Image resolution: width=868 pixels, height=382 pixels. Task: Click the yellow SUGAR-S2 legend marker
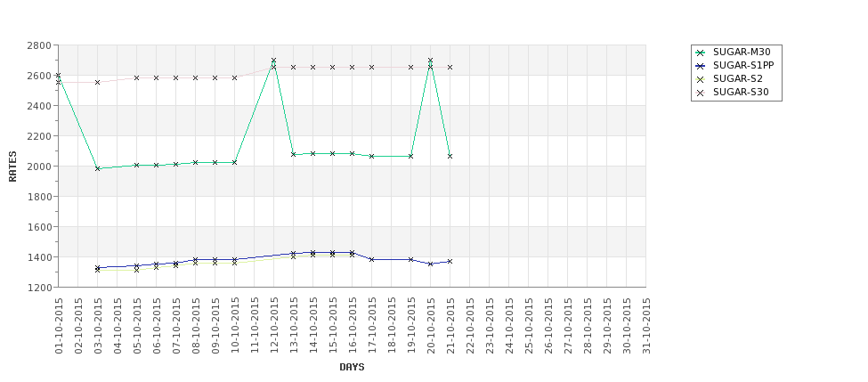pos(701,79)
